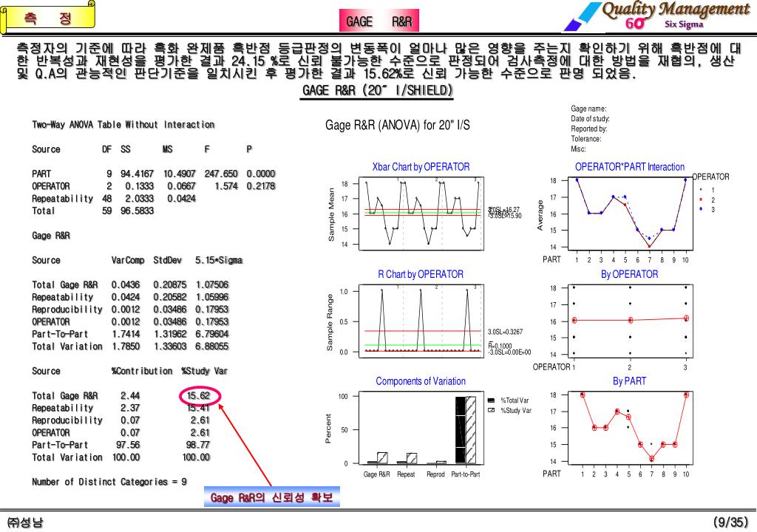Click the 'Gage name:' field label
Viewport: 757px width, 532px height.
point(588,109)
